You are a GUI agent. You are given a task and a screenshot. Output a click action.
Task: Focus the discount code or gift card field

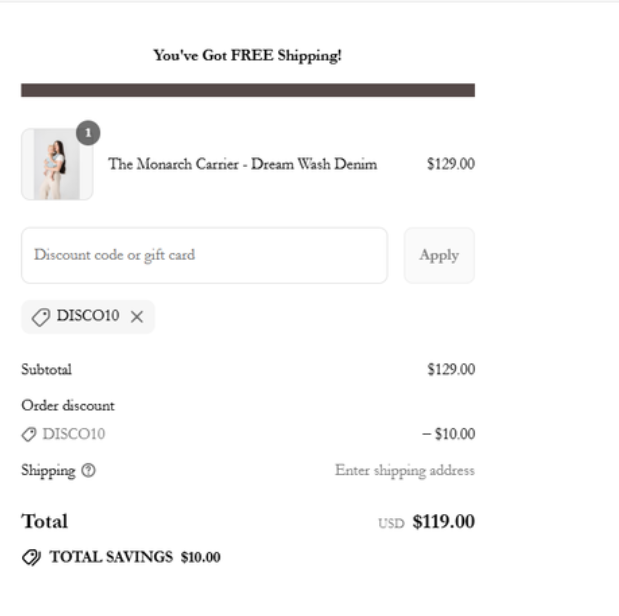(204, 255)
